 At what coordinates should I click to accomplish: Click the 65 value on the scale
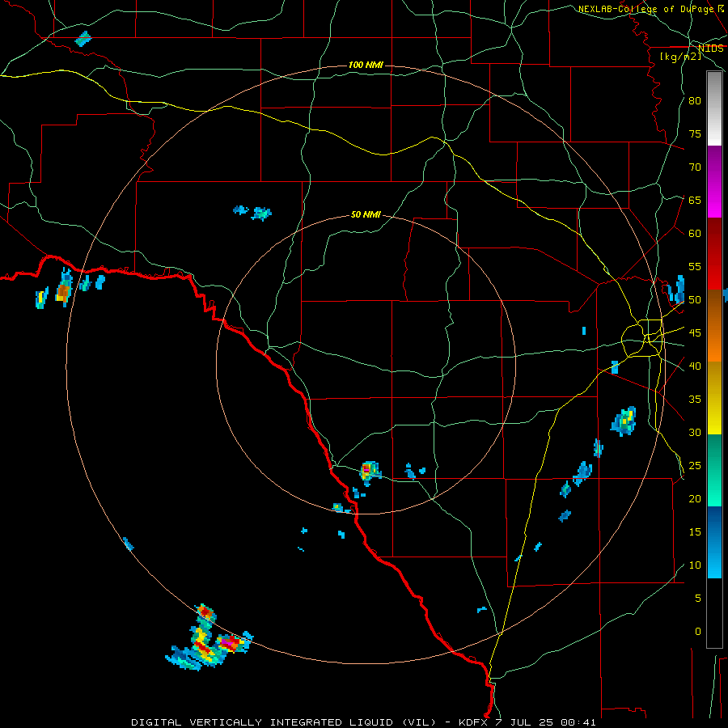click(695, 200)
